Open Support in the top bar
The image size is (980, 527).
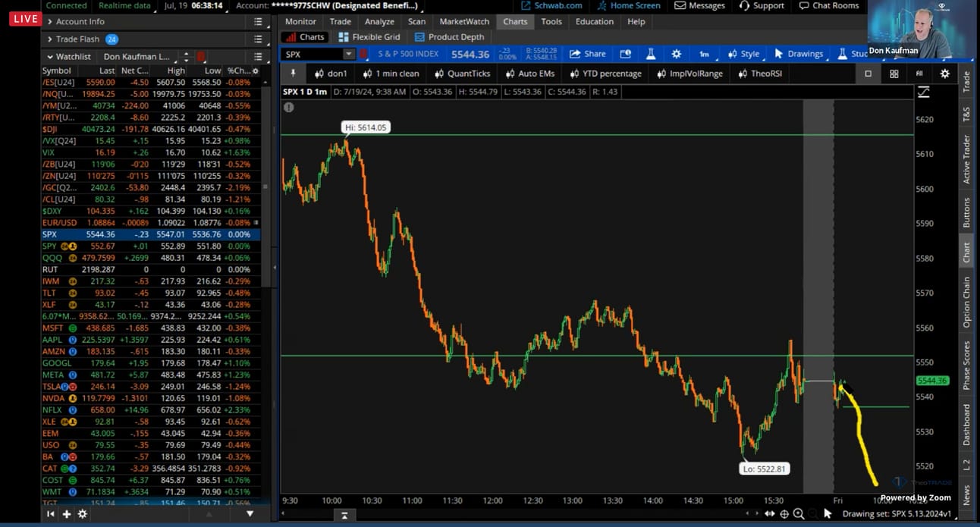pyautogui.click(x=761, y=5)
